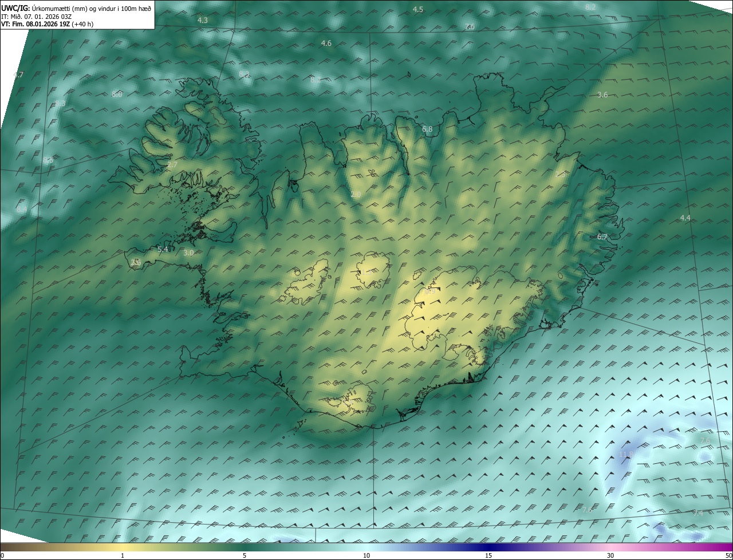733x560 pixels.
Task: Click the map value label 11.8
Action: 626,455
